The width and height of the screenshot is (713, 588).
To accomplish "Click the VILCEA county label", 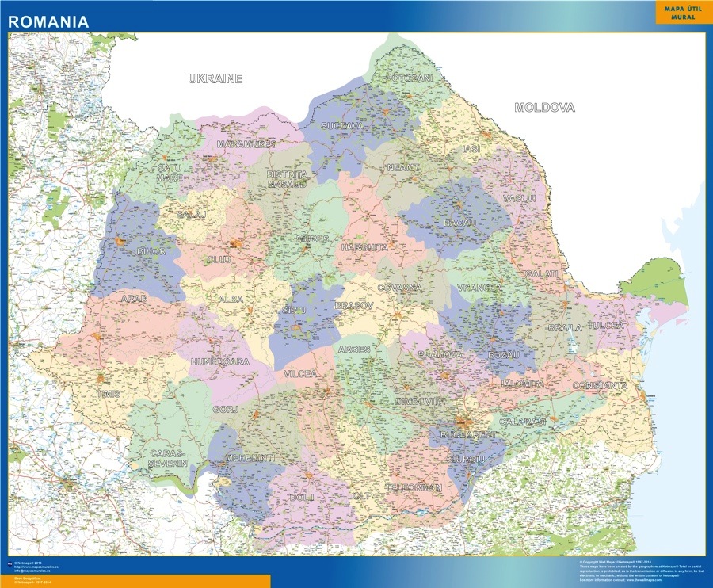I will tap(300, 374).
